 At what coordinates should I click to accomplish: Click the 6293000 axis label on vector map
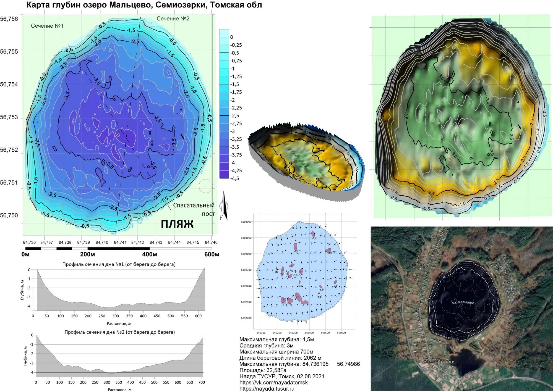(x=246, y=222)
